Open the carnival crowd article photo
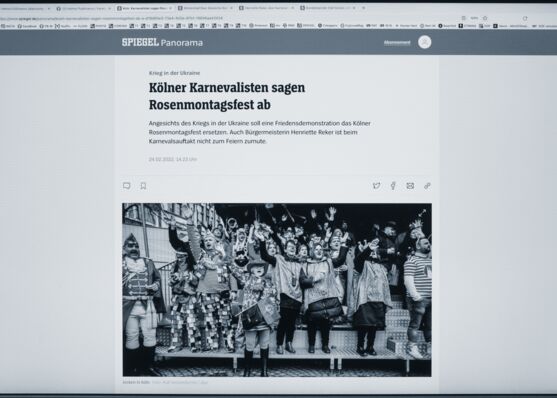Image resolution: width=557 pixels, height=398 pixels. tap(277, 290)
